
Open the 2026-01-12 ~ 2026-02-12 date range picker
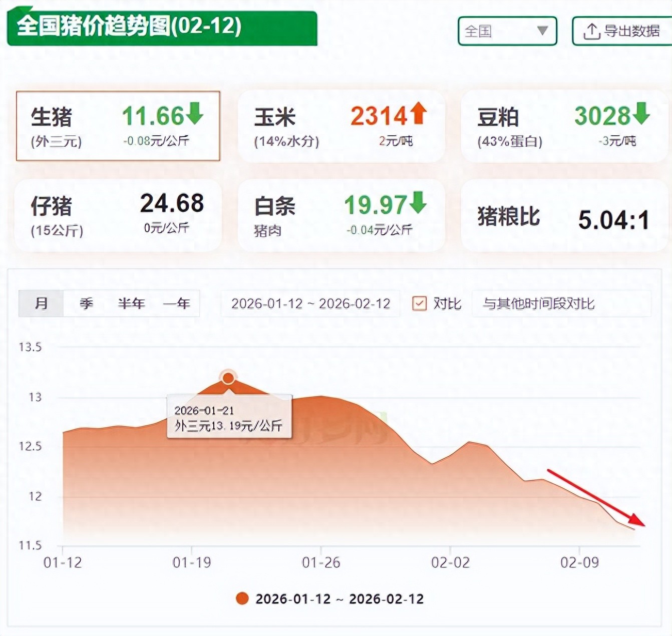310,303
